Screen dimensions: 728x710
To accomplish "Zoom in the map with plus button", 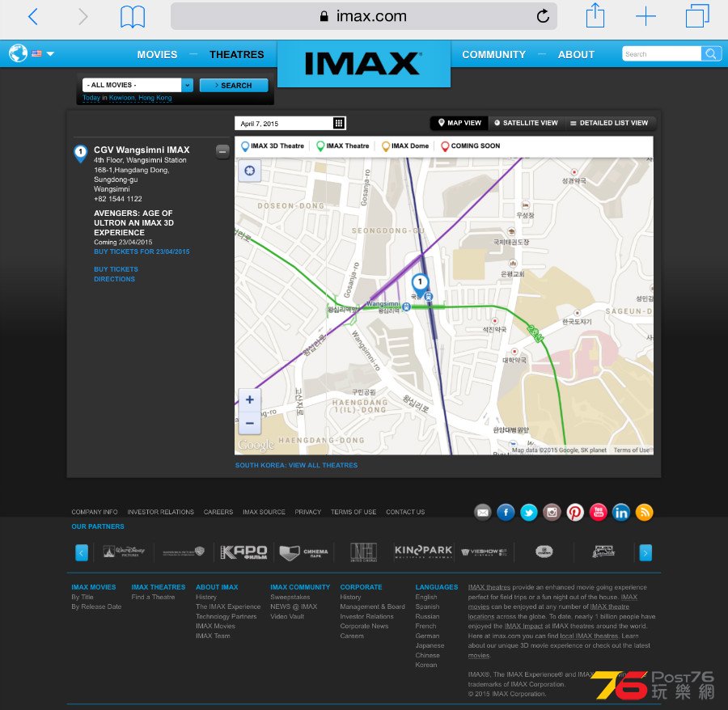I will (x=250, y=399).
